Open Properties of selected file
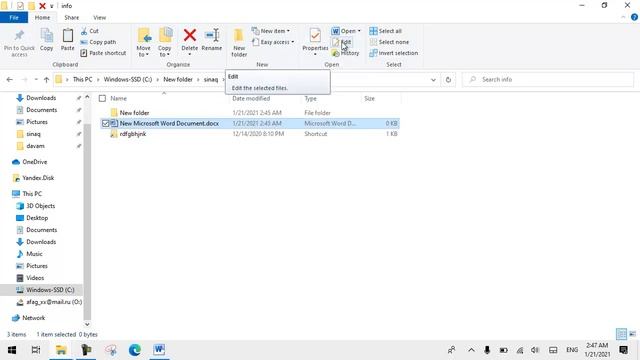640x360 pixels. pos(315,40)
